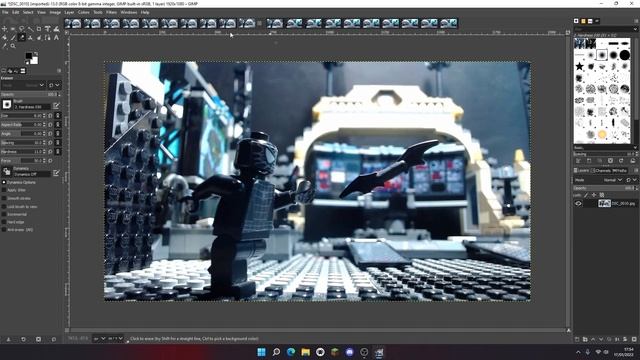Select the Move tool in toolbox
The width and height of the screenshot is (640, 360).
(4, 29)
